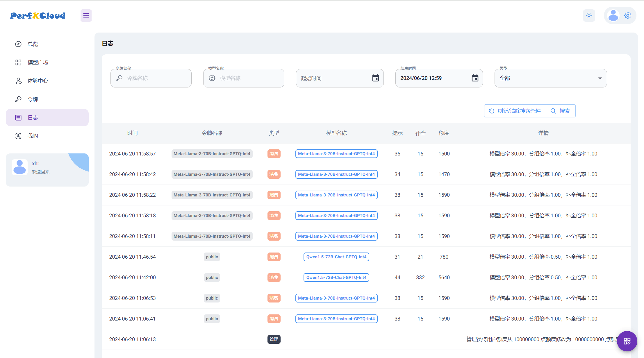Click Qwen1.5-72B model tag in 11:42:00 row
This screenshot has width=644, height=358.
point(336,278)
